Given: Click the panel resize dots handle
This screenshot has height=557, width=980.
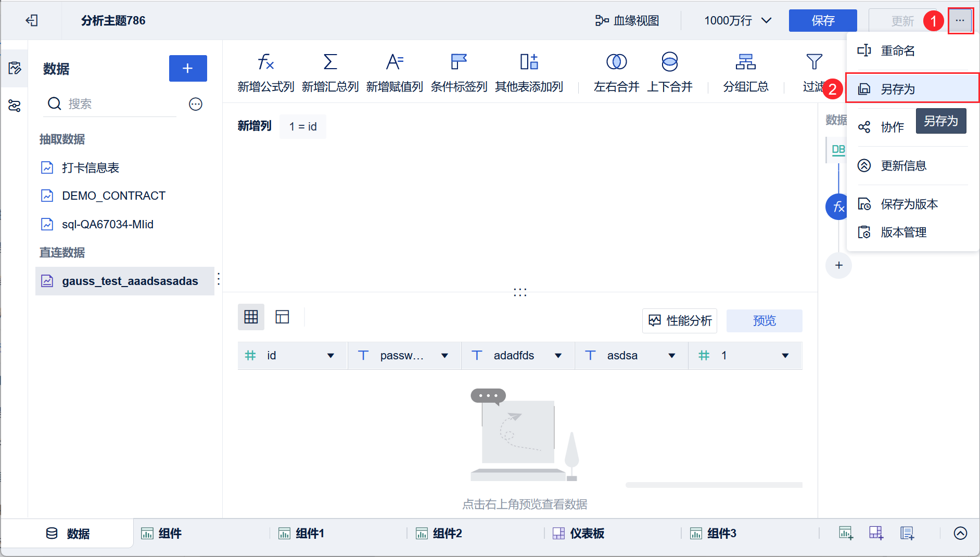Looking at the screenshot, I should tap(520, 292).
